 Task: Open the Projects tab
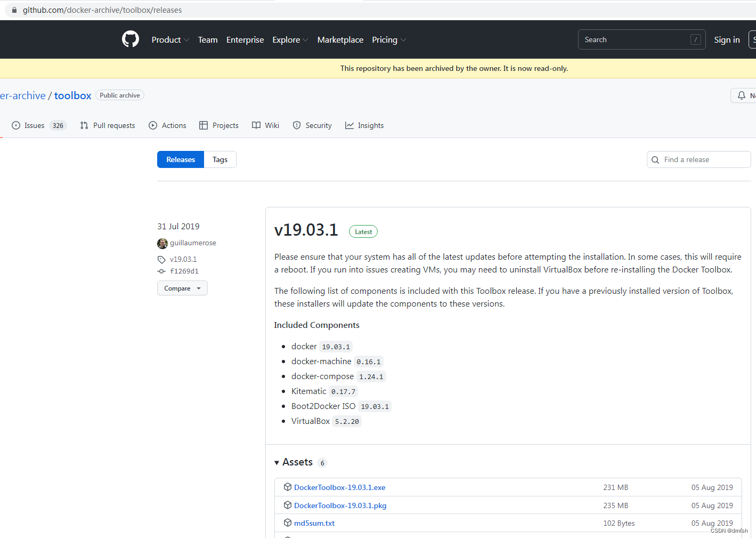coord(219,125)
